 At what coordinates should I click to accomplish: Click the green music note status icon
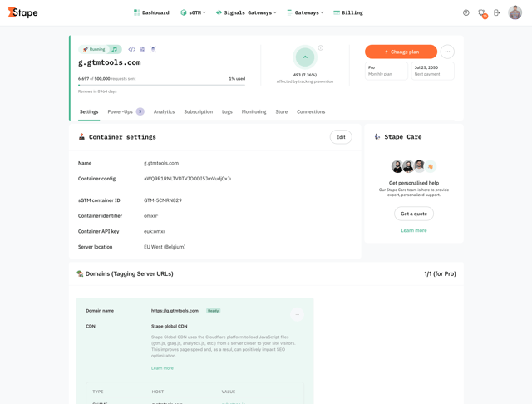[115, 49]
